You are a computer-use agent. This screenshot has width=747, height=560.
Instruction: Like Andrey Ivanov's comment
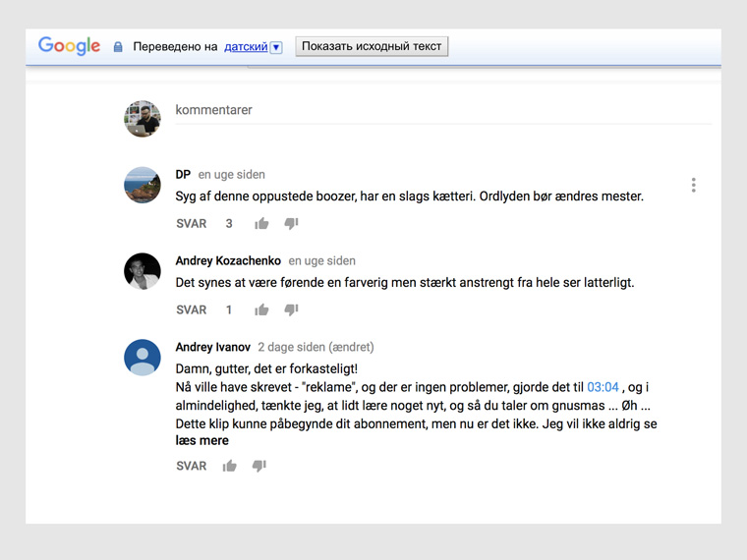pyautogui.click(x=229, y=466)
